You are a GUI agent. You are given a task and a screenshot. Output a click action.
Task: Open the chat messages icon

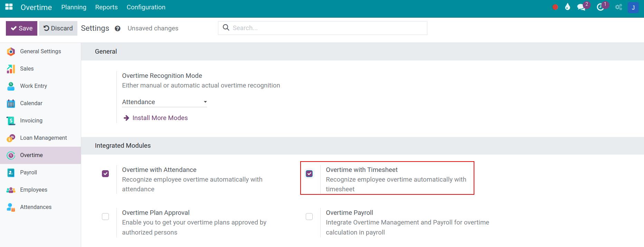581,7
